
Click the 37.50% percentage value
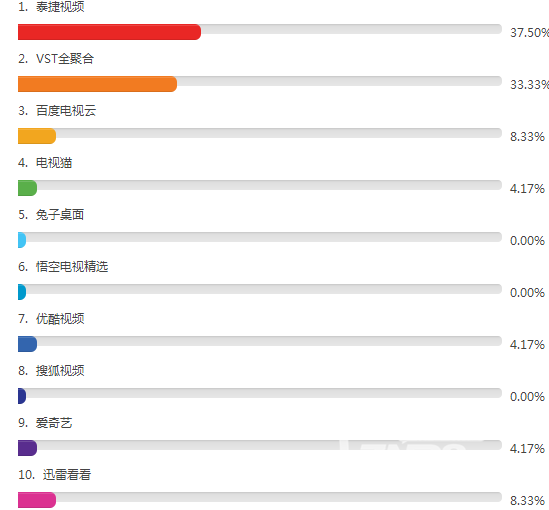529,33
